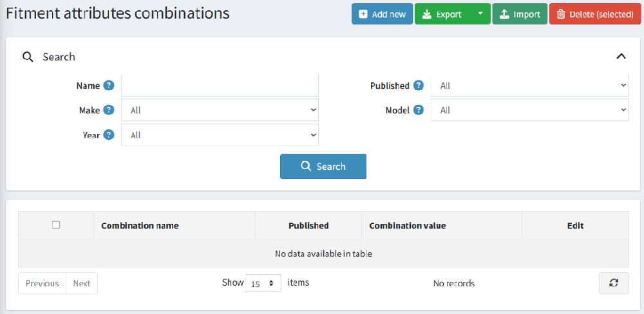Click the table refresh icon button
Image resolution: width=644 pixels, height=314 pixels.
point(614,283)
